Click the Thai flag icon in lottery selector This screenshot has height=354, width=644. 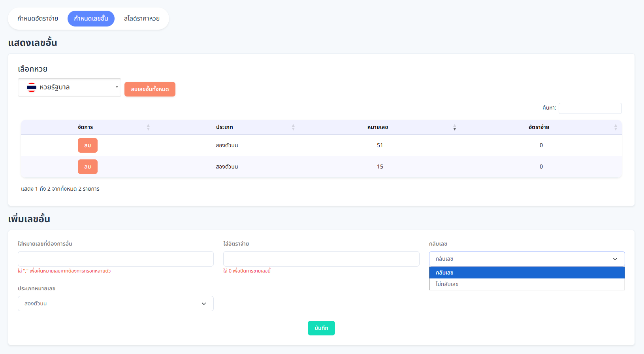[32, 87]
